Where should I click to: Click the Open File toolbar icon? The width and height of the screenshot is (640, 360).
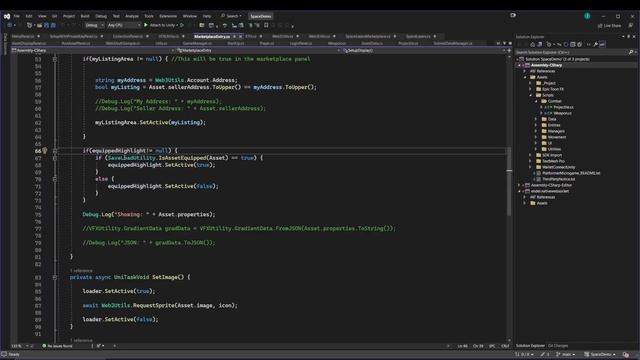point(40,25)
